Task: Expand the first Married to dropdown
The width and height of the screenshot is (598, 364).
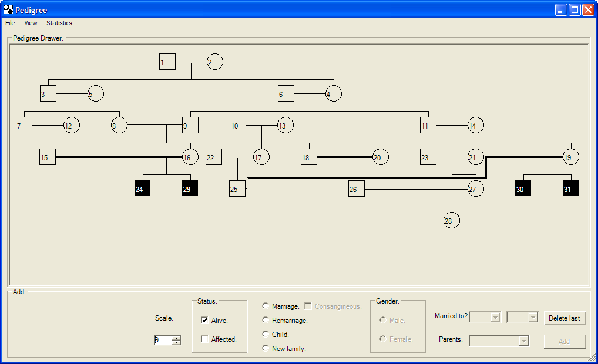Action: pos(485,317)
